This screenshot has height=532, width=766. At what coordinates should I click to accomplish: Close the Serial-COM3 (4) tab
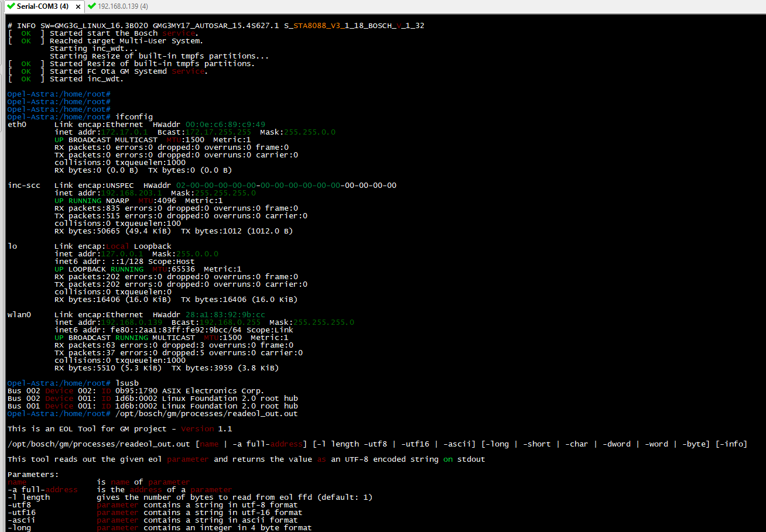tap(78, 6)
